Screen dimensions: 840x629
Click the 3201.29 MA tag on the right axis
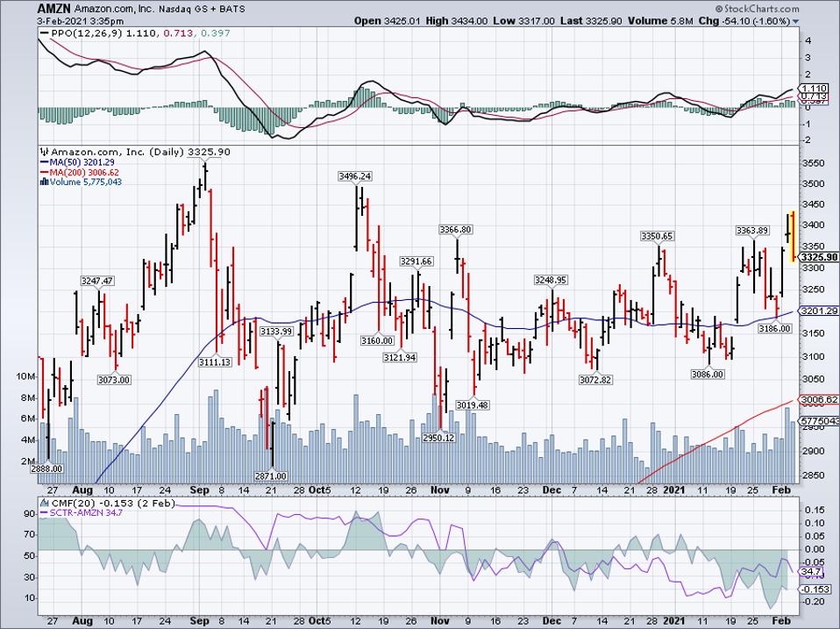[820, 311]
